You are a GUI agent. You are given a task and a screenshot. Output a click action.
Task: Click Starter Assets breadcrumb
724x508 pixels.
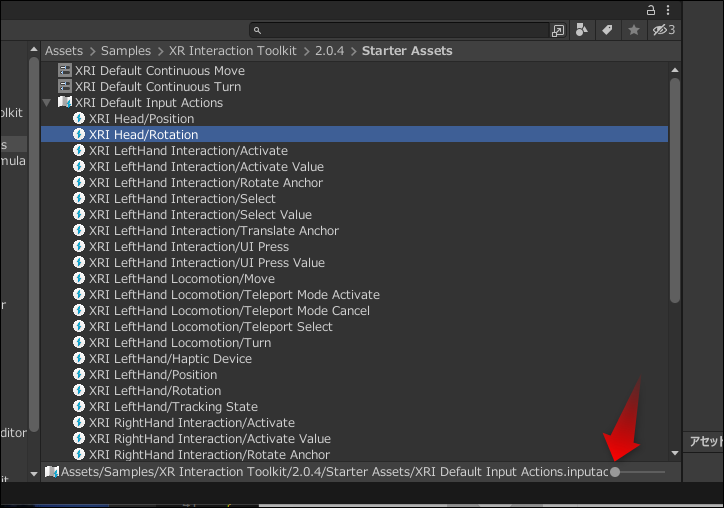407,51
